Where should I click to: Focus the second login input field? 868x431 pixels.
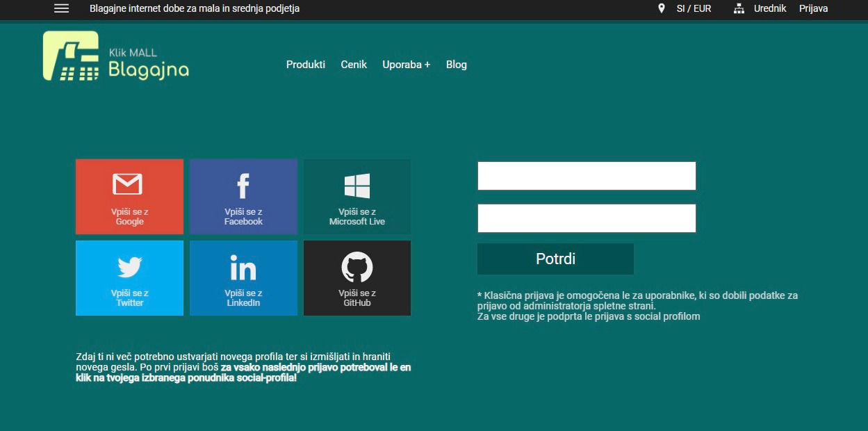click(x=587, y=218)
